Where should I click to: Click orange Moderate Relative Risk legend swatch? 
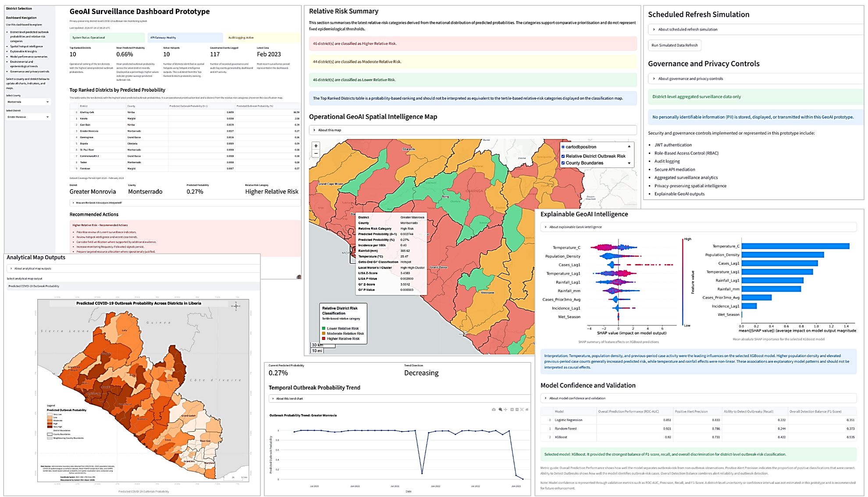pyautogui.click(x=324, y=333)
